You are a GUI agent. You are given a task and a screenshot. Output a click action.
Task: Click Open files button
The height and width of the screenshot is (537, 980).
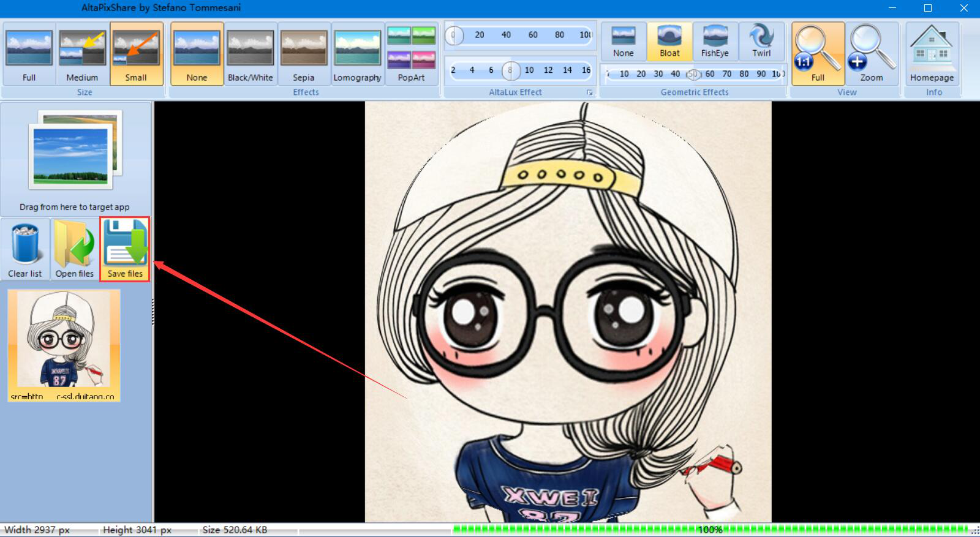tap(75, 249)
